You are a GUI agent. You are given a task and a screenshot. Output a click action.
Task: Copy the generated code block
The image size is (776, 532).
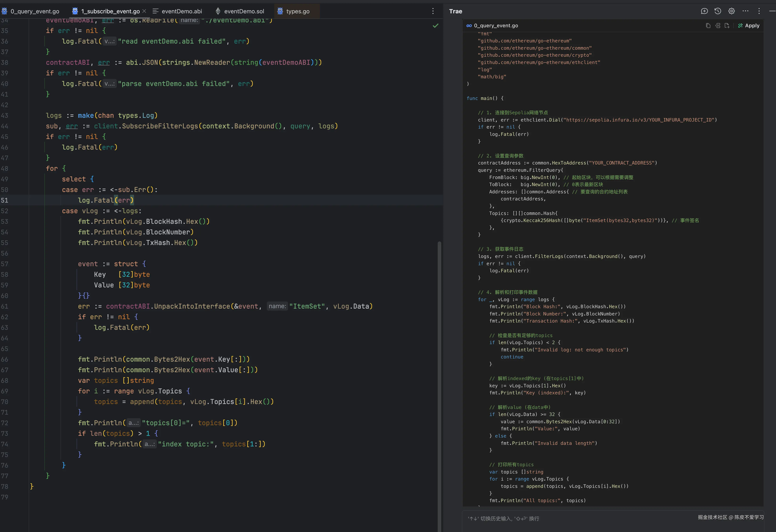708,26
